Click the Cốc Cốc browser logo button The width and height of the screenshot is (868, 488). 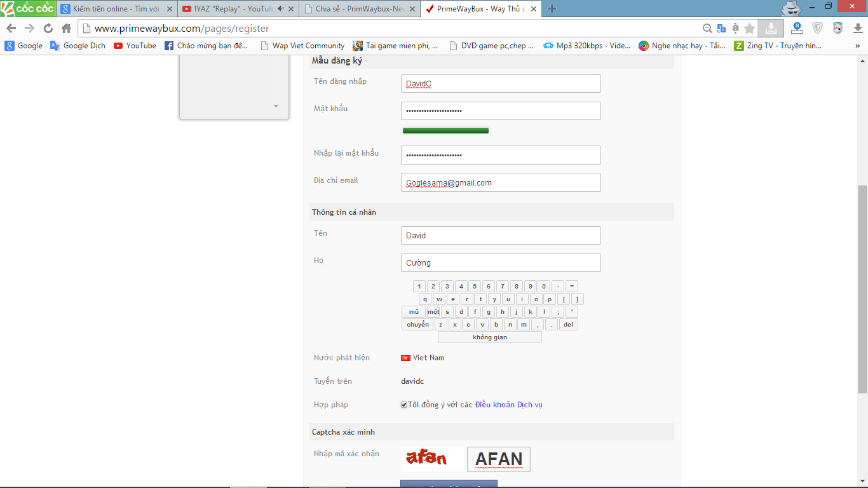click(27, 9)
